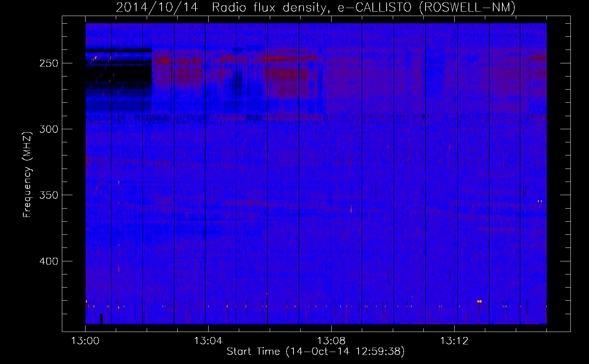This screenshot has height=364, width=589.
Task: Click the 13:12 time tick label
Action: pyautogui.click(x=454, y=341)
